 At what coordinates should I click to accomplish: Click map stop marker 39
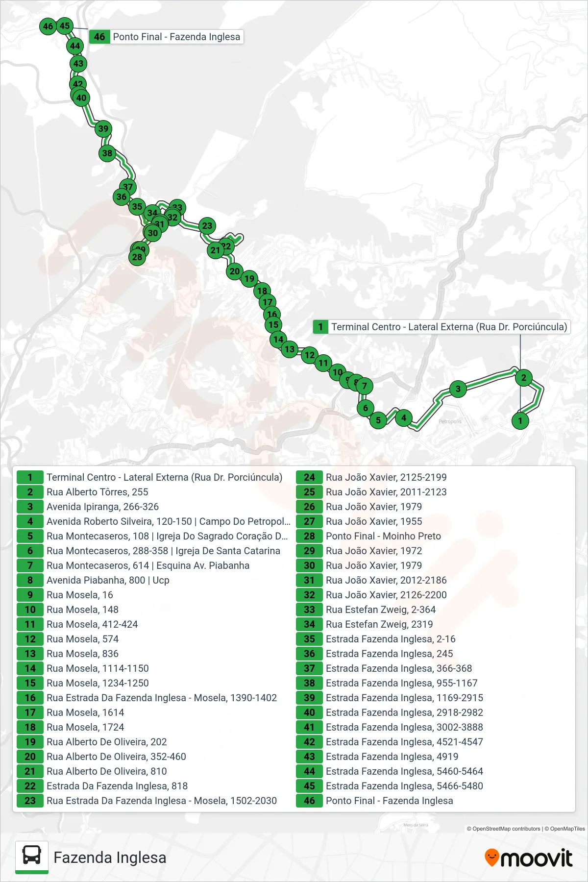pyautogui.click(x=103, y=129)
